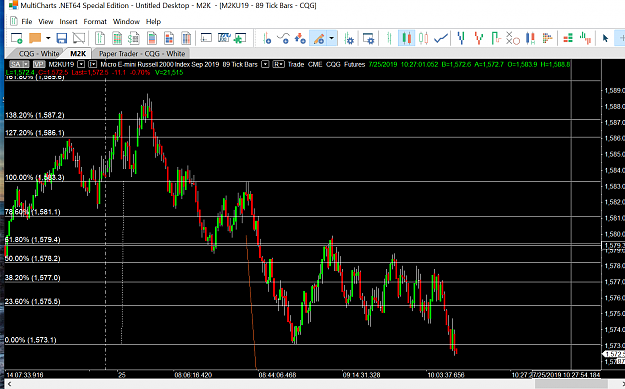Toggle the highlighted candlestick chart style
Image resolution: width=625 pixels, height=389 pixels.
coord(406,38)
